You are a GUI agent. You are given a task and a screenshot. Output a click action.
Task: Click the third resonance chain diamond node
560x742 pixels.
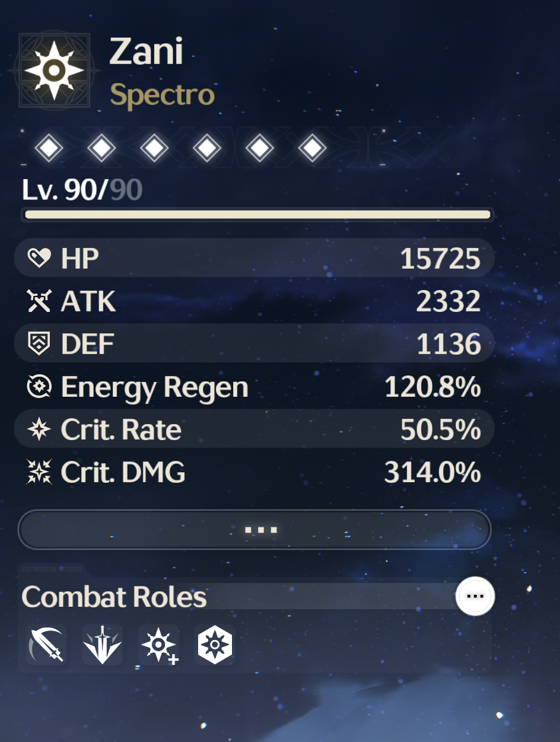tap(154, 147)
